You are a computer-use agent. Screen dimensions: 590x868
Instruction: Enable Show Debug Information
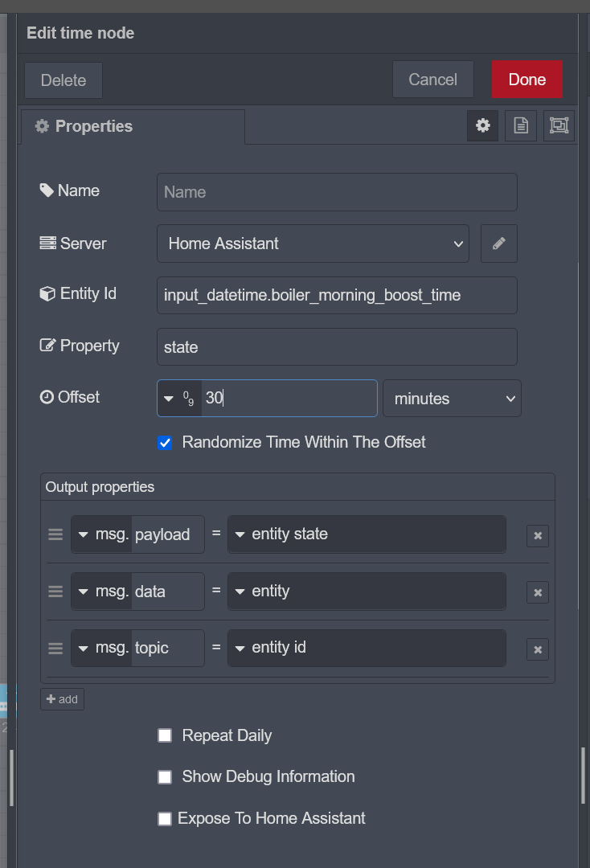tap(165, 776)
